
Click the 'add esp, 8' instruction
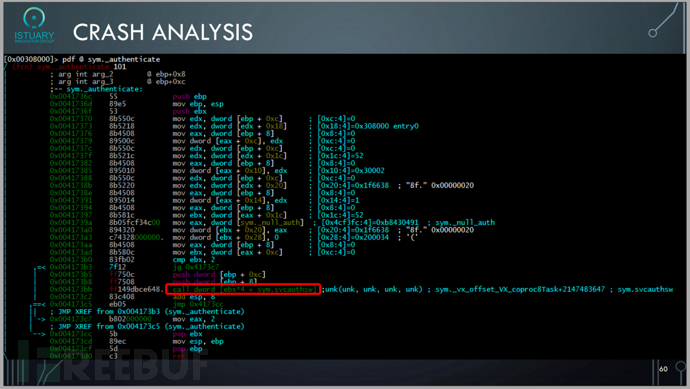[x=193, y=297]
